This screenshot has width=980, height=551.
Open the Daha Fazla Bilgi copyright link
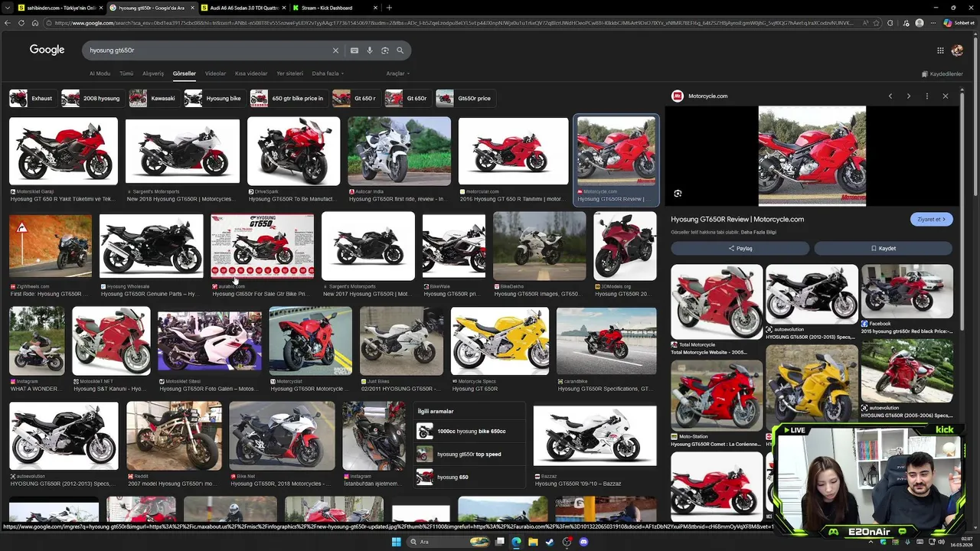point(759,232)
